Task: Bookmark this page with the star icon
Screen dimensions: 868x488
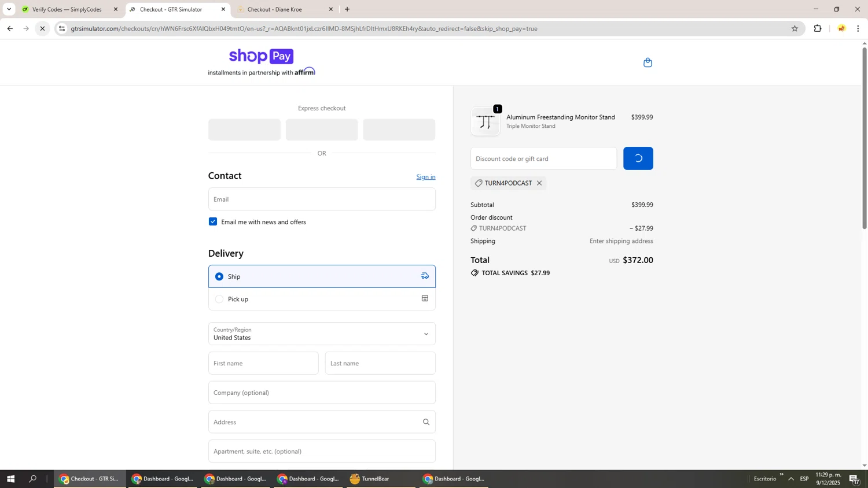Action: click(x=795, y=28)
